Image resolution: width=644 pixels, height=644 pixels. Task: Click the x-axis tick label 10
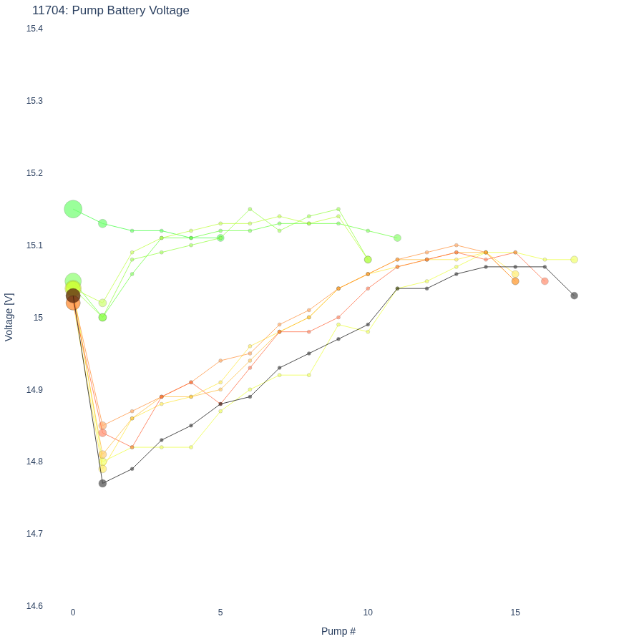368,613
